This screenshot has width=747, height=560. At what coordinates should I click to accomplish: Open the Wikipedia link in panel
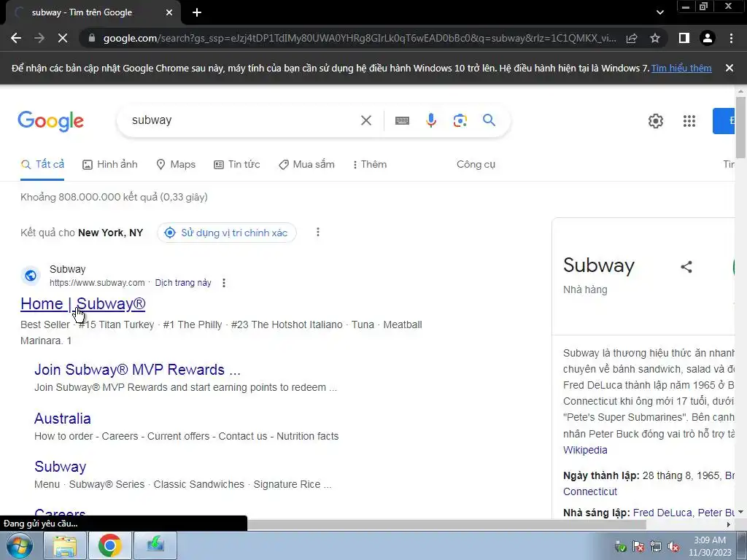point(585,450)
